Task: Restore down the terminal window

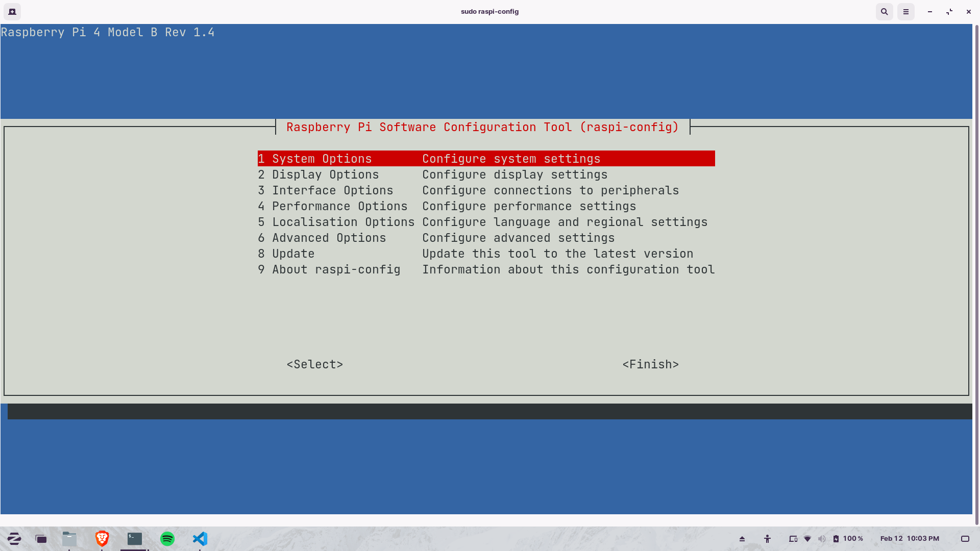Action: click(949, 11)
